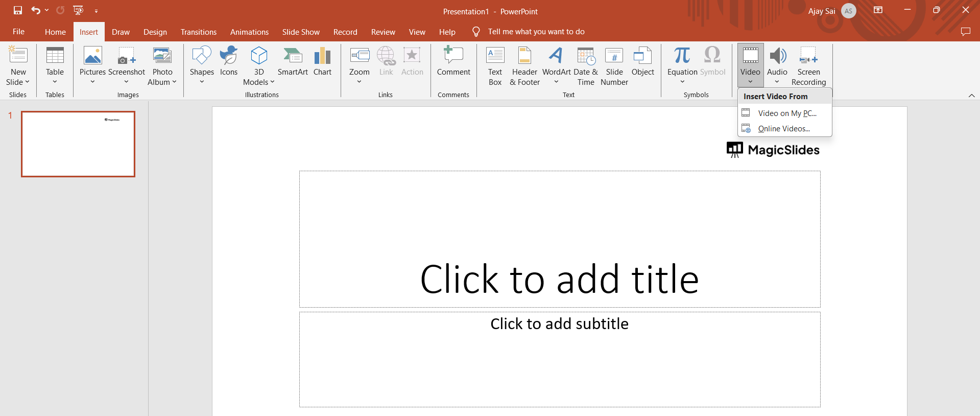Start a Screen Recording
This screenshot has width=980, height=416.
tap(808, 66)
